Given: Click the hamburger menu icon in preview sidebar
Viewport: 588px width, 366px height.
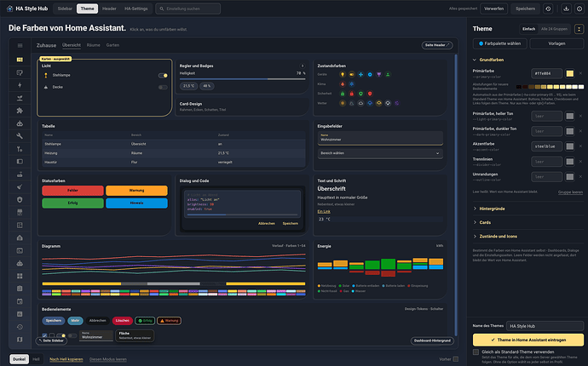Looking at the screenshot, I should (x=20, y=46).
